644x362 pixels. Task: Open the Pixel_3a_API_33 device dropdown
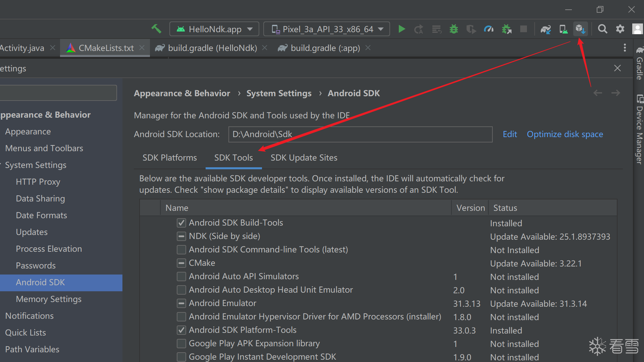coord(327,29)
